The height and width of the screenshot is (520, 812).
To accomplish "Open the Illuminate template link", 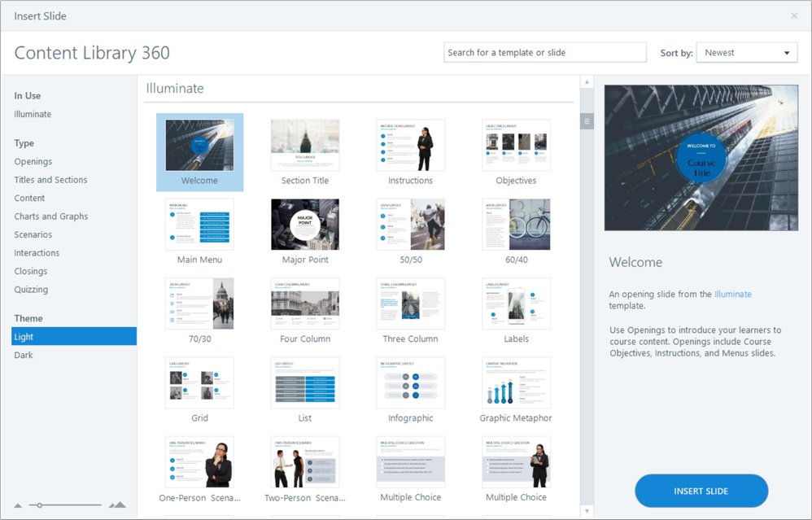I will 733,295.
